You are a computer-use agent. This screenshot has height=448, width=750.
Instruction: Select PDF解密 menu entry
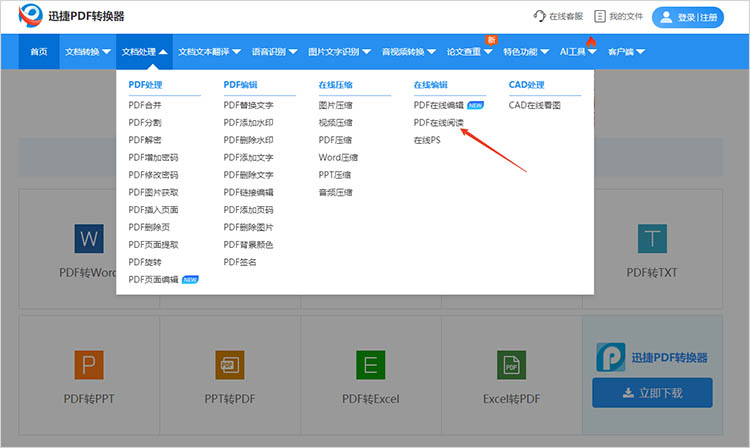[x=145, y=140]
